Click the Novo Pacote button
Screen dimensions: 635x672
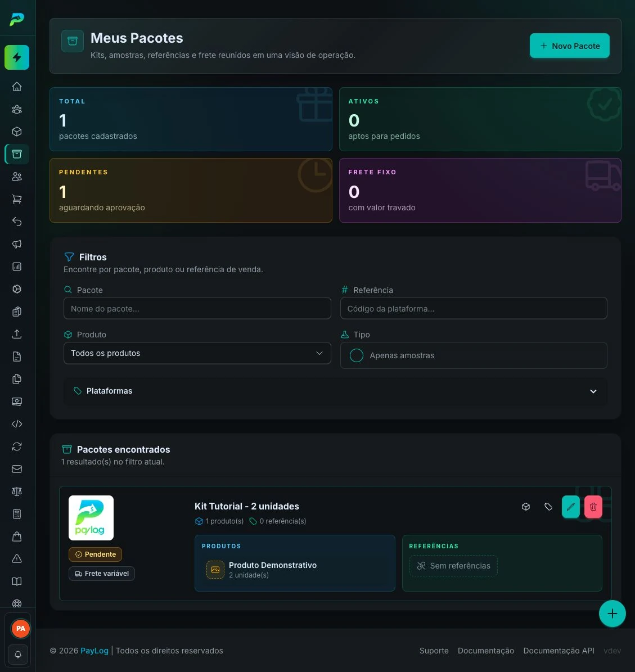pos(569,46)
